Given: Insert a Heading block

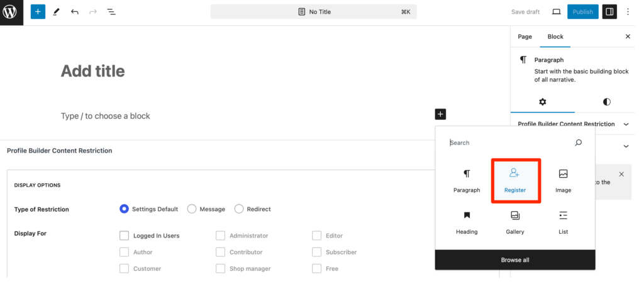Looking at the screenshot, I should click(x=467, y=223).
